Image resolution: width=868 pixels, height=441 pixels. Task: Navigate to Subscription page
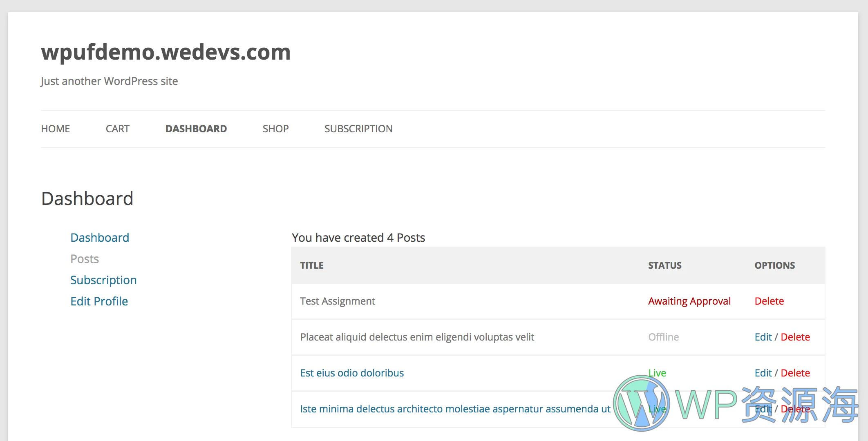103,280
